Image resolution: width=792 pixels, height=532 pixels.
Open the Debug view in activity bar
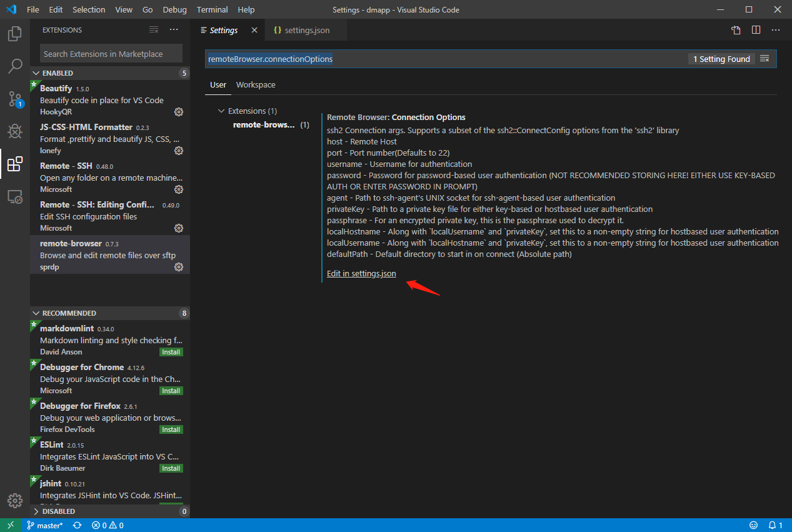click(x=15, y=131)
